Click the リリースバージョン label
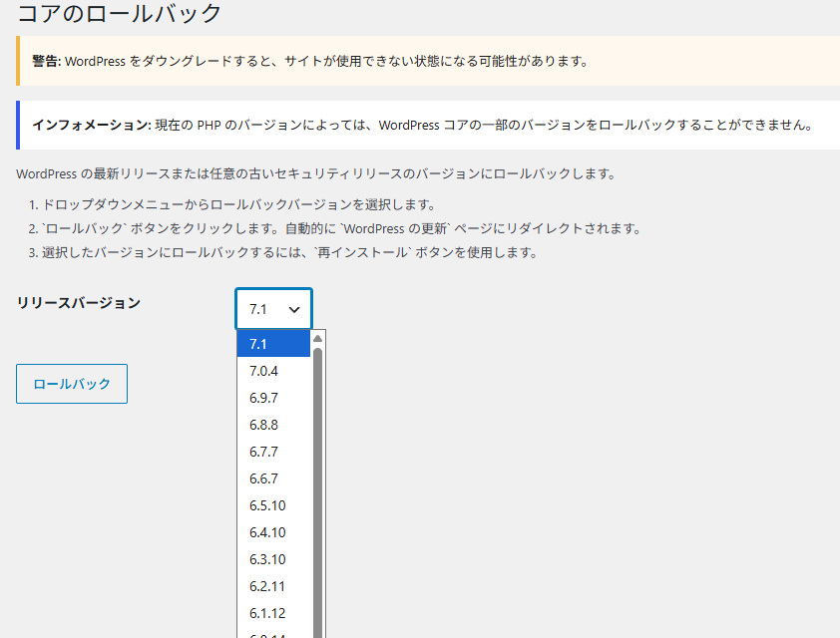 pos(78,303)
